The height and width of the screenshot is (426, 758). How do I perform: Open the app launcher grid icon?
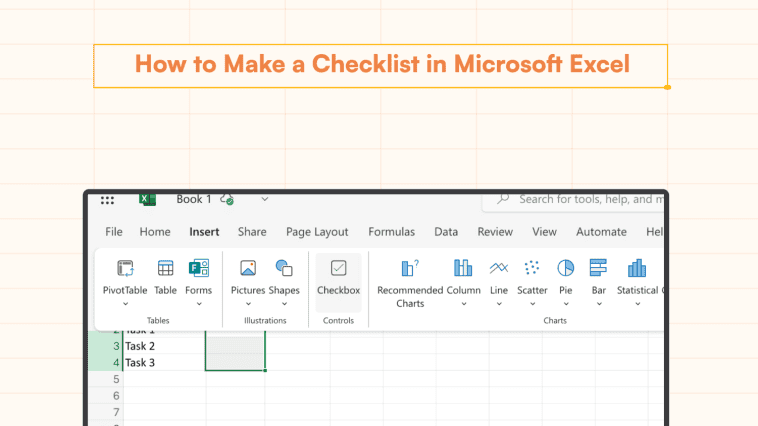(107, 200)
